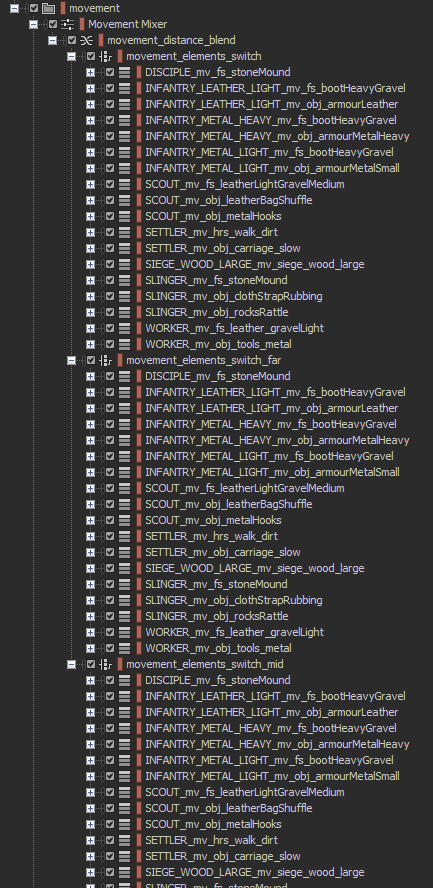Collapse the top-level movement folder
This screenshot has width=433, height=888.
(x=15, y=8)
